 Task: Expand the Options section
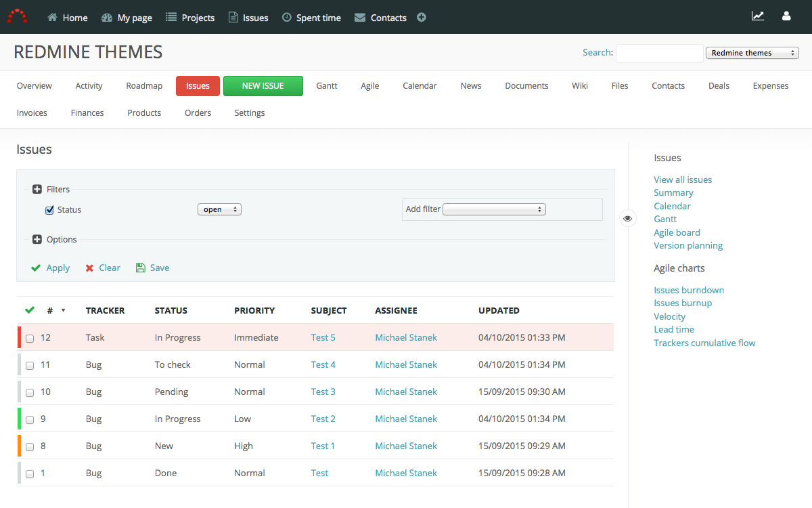37,240
